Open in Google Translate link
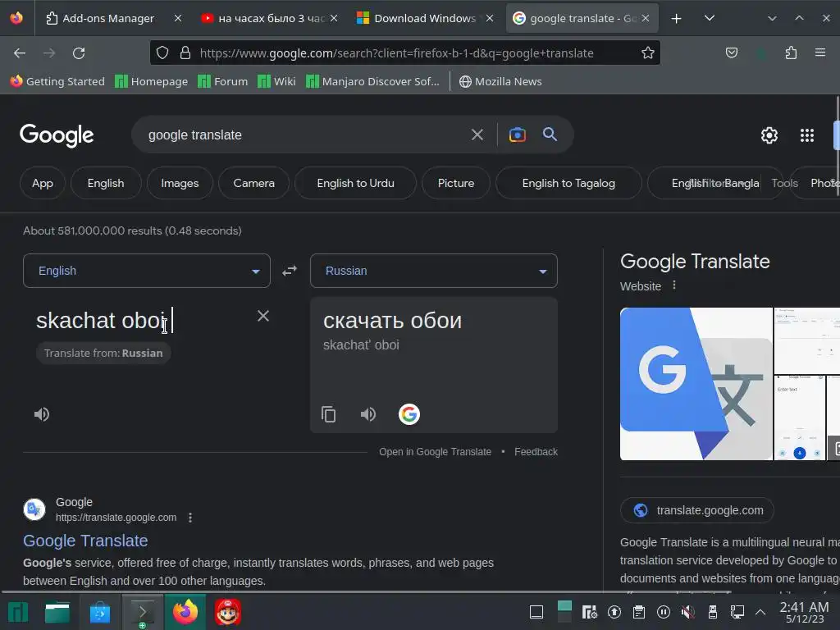The image size is (840, 630). point(435,452)
